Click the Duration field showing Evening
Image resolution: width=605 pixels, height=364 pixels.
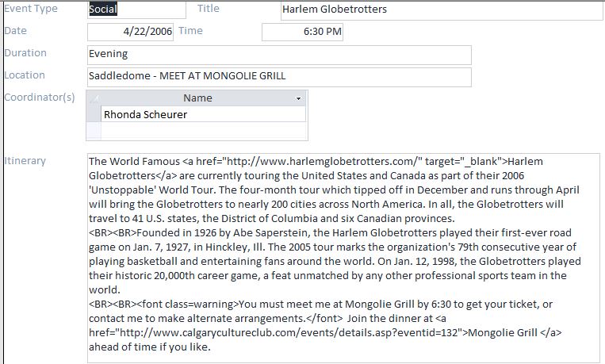279,55
